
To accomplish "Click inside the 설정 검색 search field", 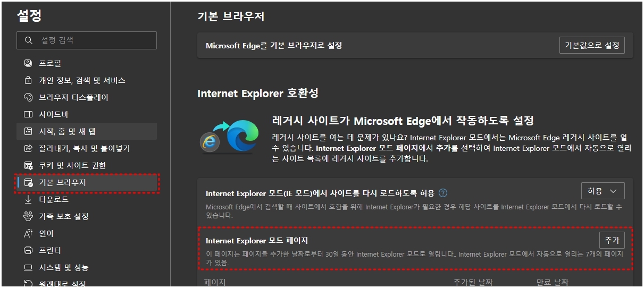I will tap(87, 40).
